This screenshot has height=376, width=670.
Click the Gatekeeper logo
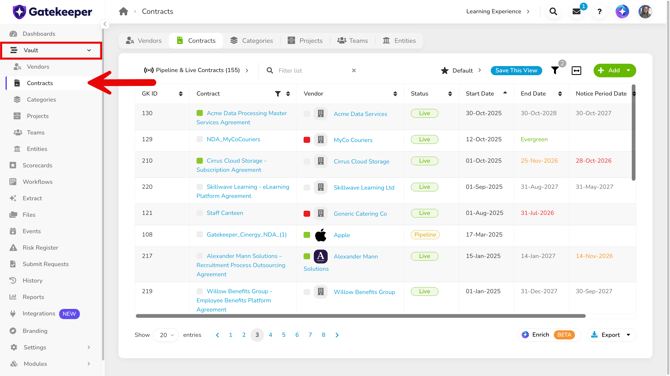[x=52, y=12]
